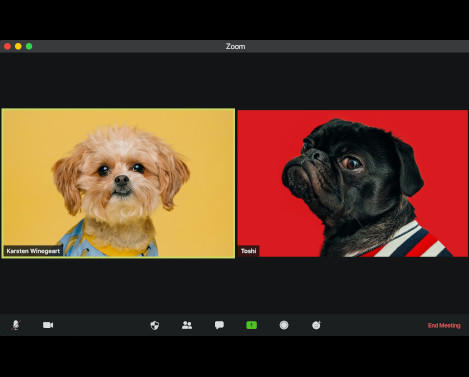Image resolution: width=469 pixels, height=377 pixels.
Task: Select Toshi's video tile
Action: coord(353,183)
